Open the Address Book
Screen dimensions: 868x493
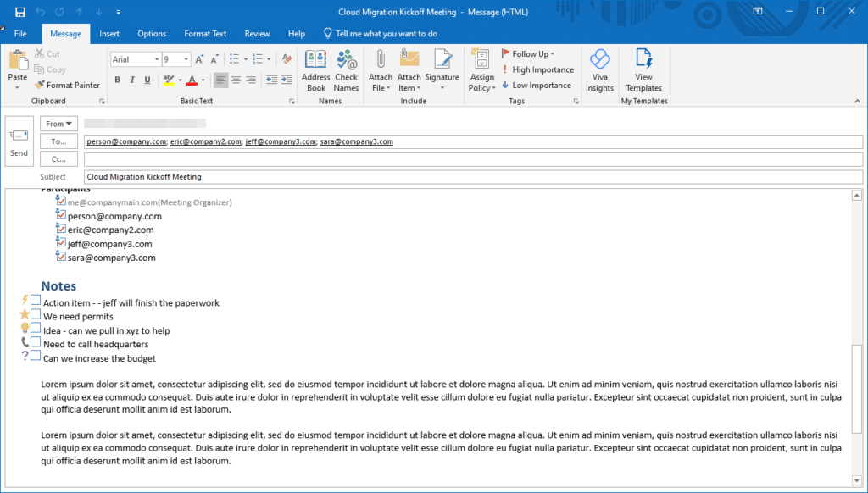click(x=316, y=71)
